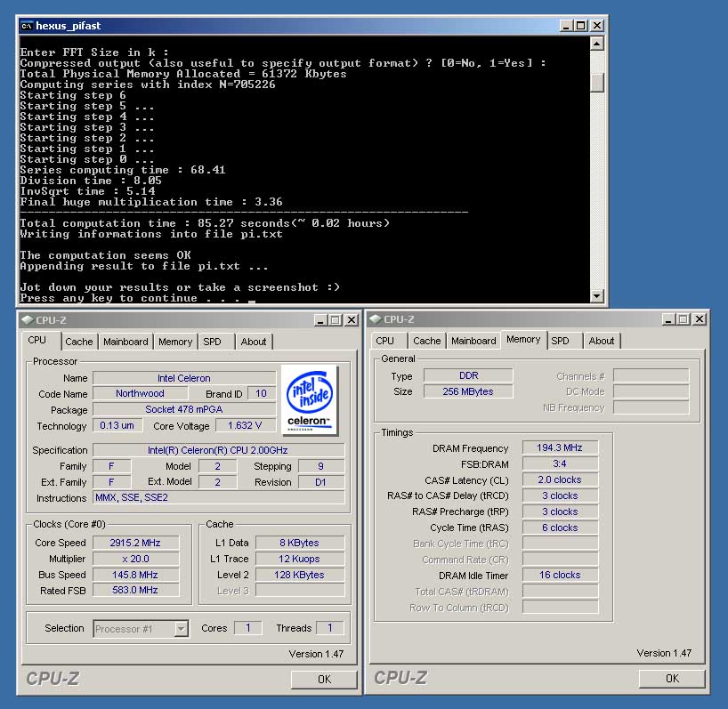The image size is (728, 709).
Task: Click the x 20.0 multiplier value
Action: pos(135,559)
